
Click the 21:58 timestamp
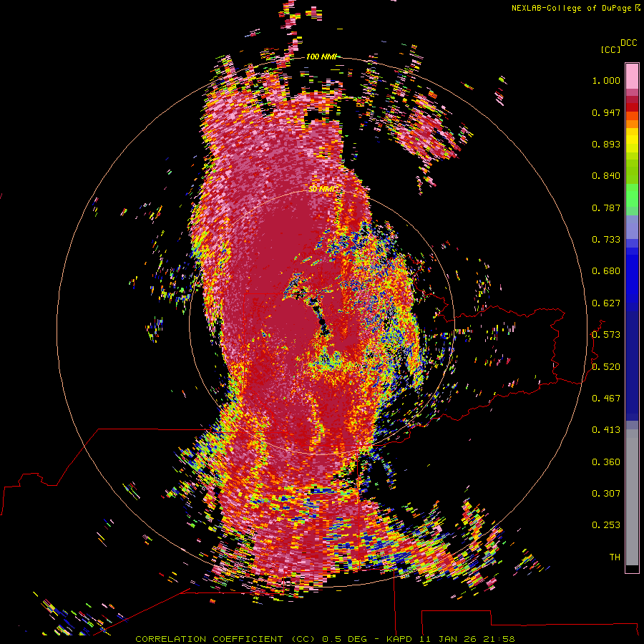(499, 639)
